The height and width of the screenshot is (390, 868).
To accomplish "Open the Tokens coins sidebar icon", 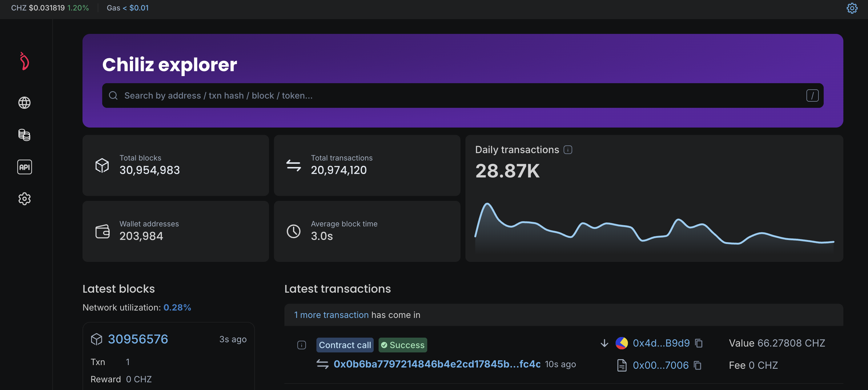I will (24, 135).
